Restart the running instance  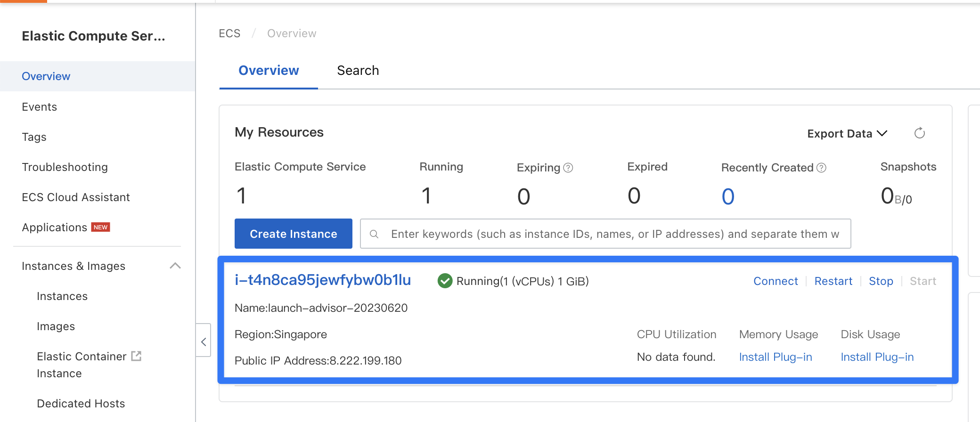(x=833, y=281)
